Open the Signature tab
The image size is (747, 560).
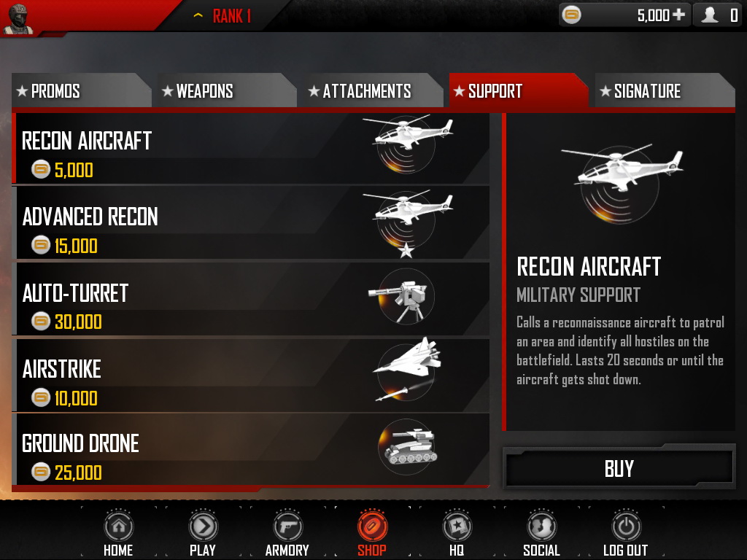665,90
